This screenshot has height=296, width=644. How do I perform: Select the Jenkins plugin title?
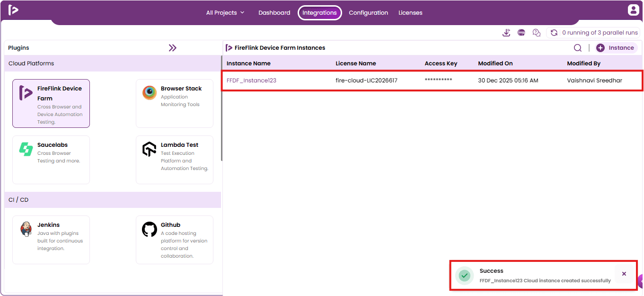49,225
